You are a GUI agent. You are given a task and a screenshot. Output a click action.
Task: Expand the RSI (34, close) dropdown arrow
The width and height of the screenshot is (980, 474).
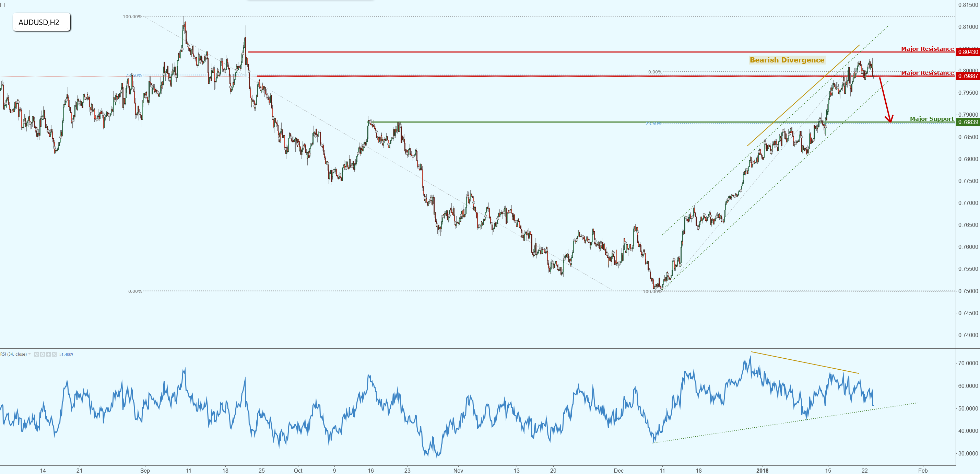[30, 354]
